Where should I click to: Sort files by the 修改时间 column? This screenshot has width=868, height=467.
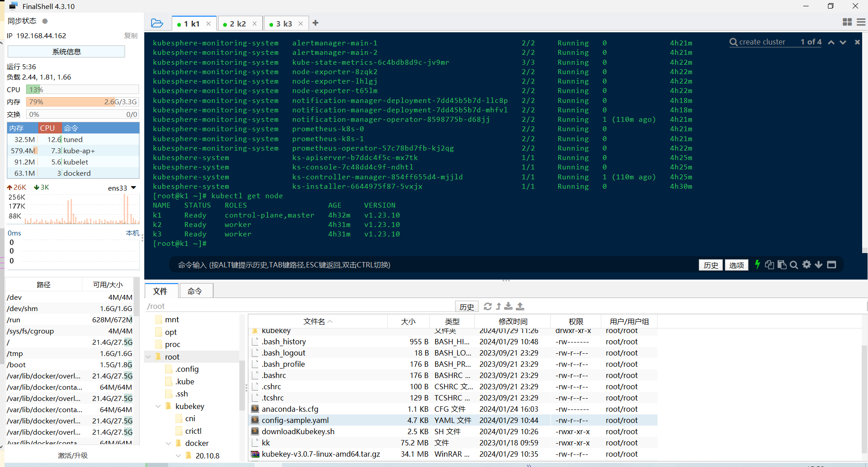point(513,321)
